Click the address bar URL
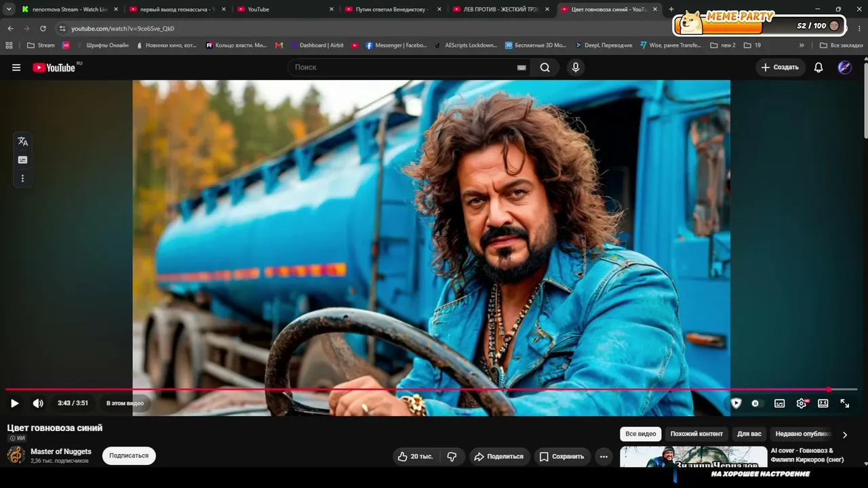The image size is (868, 488). [x=123, y=28]
